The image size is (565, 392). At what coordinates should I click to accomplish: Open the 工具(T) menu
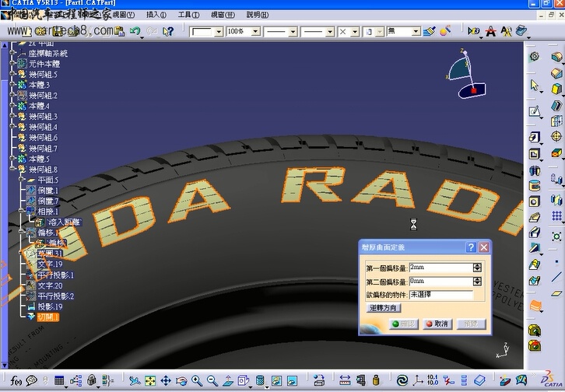[188, 15]
